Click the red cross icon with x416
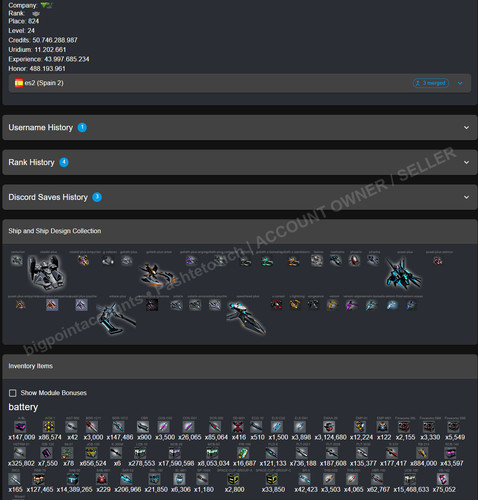This screenshot has width=478, height=500. coord(238,426)
